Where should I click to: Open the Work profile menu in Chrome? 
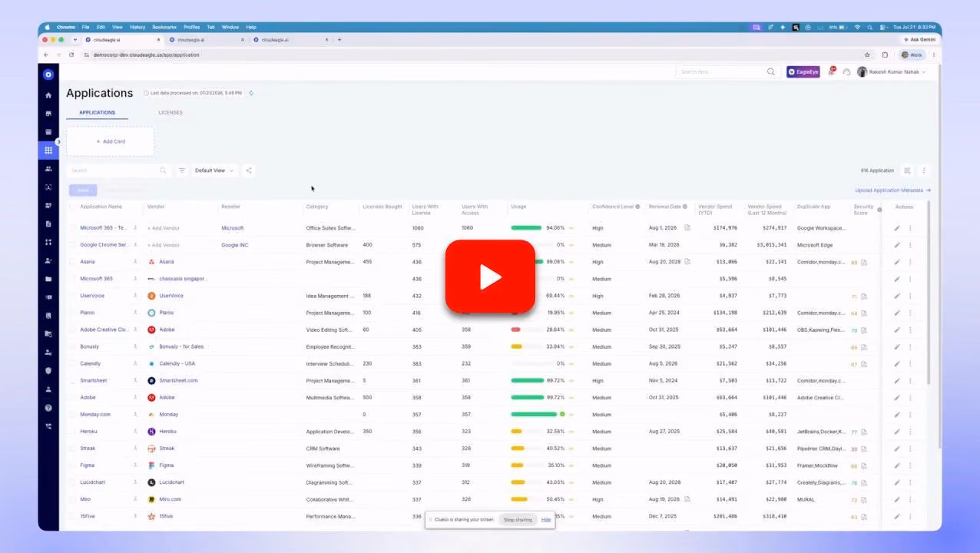click(912, 55)
